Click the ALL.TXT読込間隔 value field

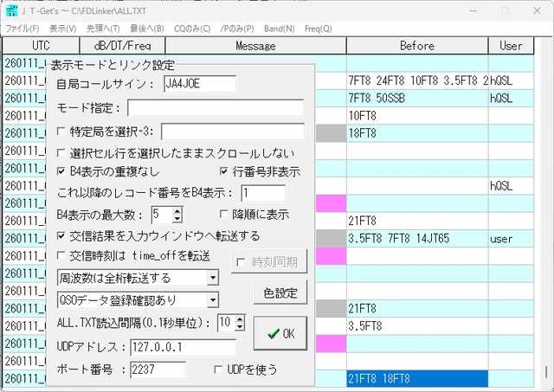point(226,323)
